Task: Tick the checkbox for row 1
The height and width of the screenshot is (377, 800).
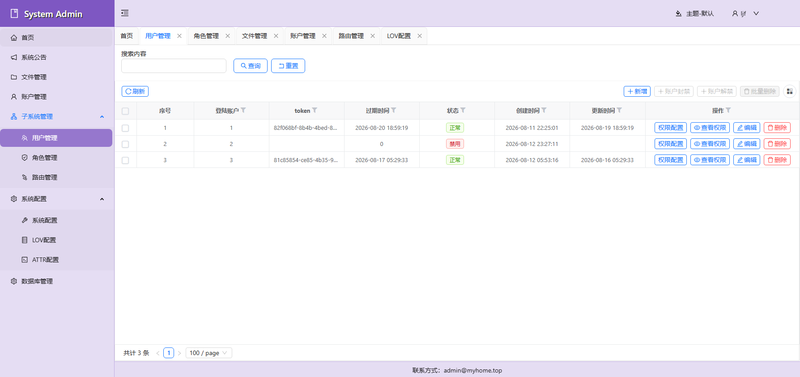Action: (x=126, y=128)
